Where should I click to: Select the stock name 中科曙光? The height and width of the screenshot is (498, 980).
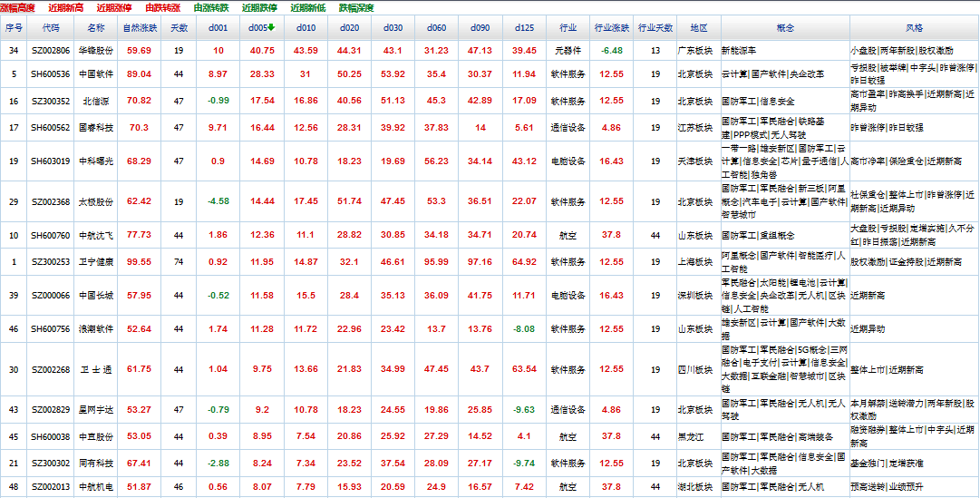point(96,161)
